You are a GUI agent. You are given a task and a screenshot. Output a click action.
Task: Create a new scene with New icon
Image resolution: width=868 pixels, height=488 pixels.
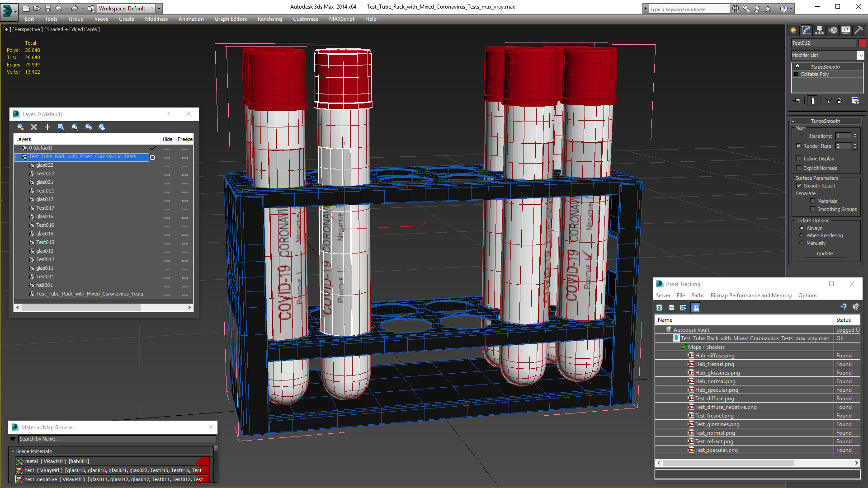tap(26, 8)
